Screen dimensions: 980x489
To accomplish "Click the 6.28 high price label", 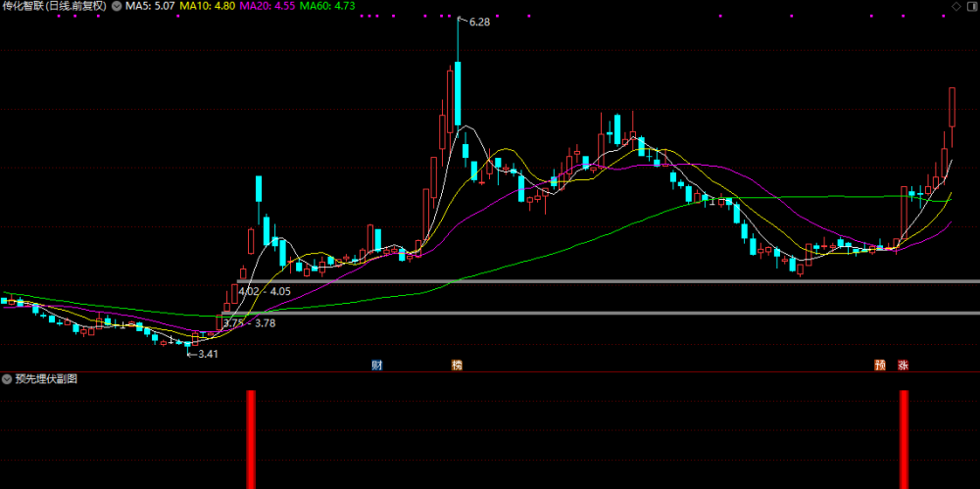I will tap(479, 22).
